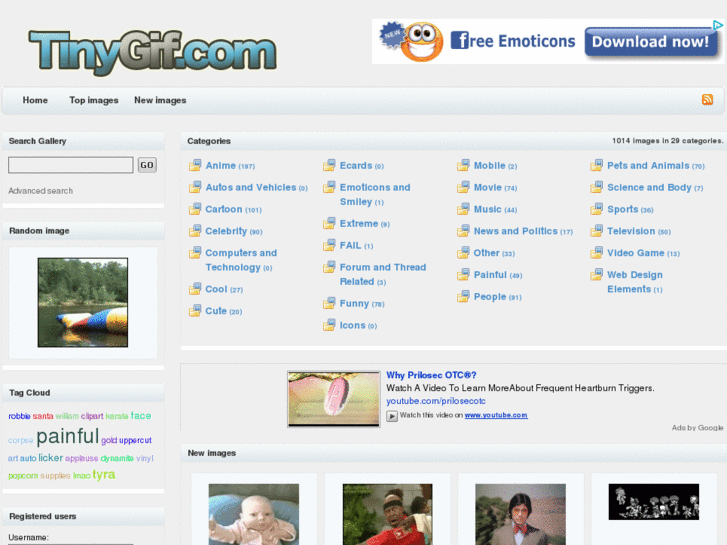
Task: Click folder icon next to Emoticons and Smiley
Action: click(x=329, y=187)
